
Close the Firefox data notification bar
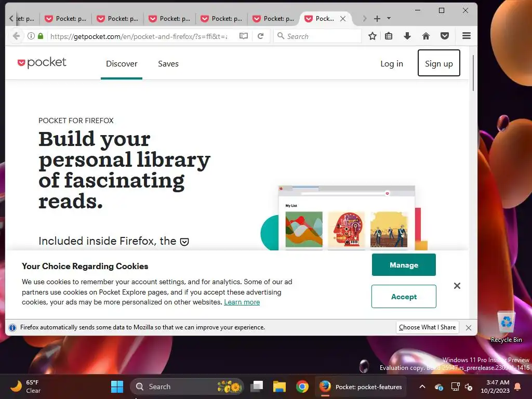point(469,328)
